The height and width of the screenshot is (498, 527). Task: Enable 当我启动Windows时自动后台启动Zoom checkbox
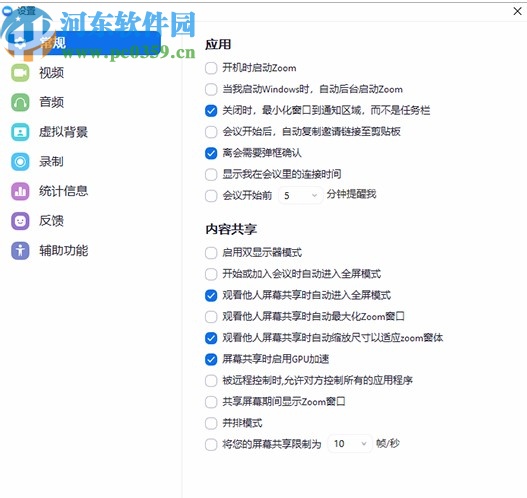click(x=211, y=89)
